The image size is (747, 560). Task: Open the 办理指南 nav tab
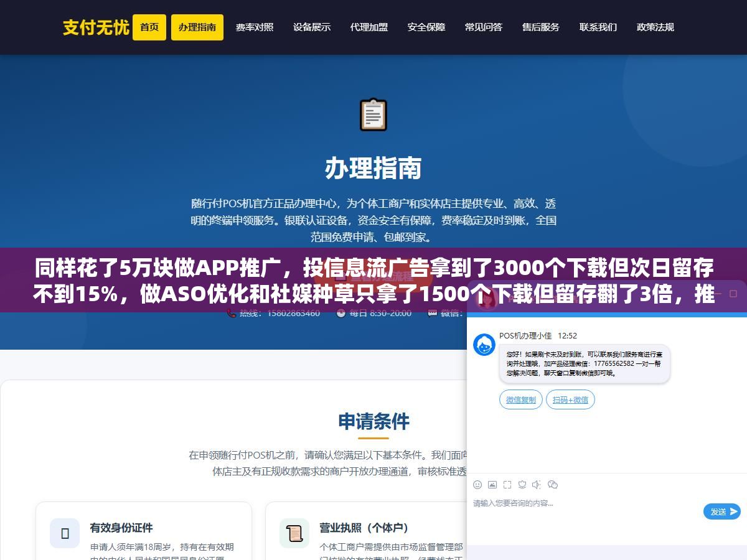[x=197, y=27]
